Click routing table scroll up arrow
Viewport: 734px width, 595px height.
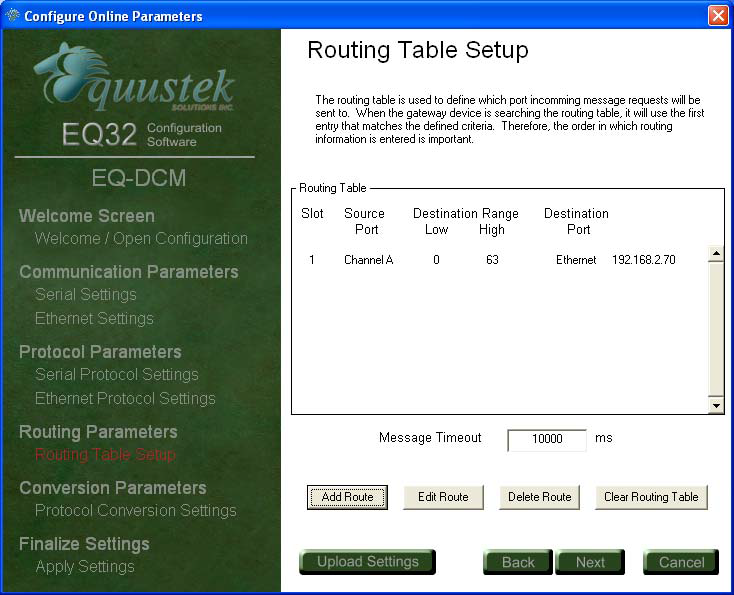(x=716, y=254)
